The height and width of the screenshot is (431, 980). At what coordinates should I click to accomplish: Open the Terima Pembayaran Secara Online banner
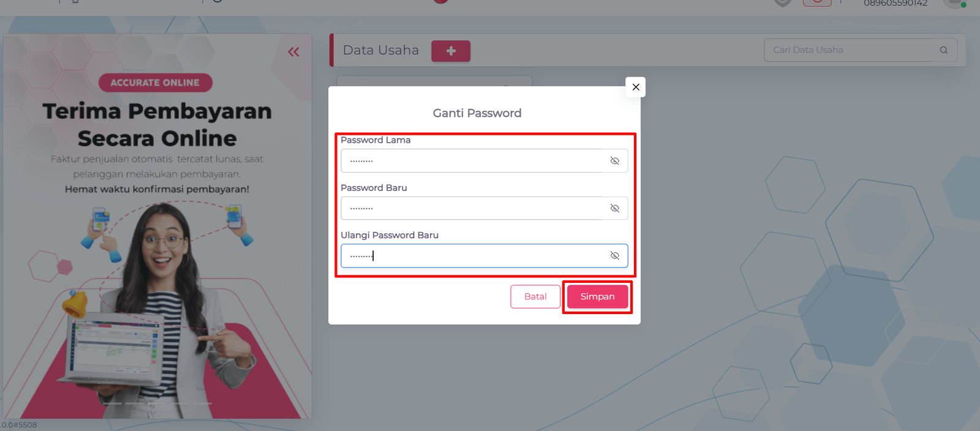coord(157,124)
